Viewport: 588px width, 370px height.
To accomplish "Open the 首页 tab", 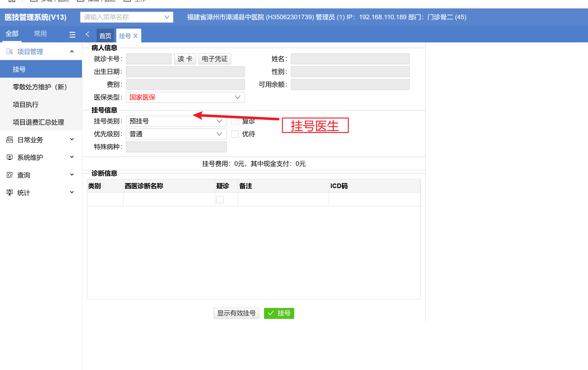I will (105, 36).
